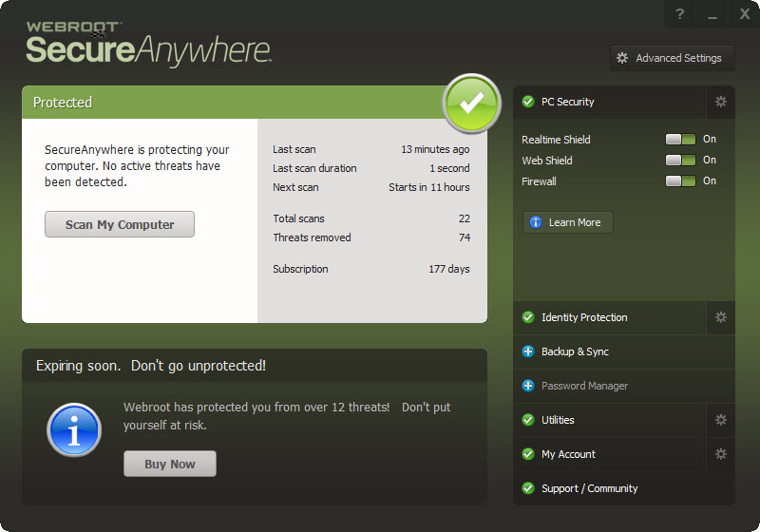Screen dimensions: 760x532
Task: Click the Utilities green check icon
Action: click(528, 420)
